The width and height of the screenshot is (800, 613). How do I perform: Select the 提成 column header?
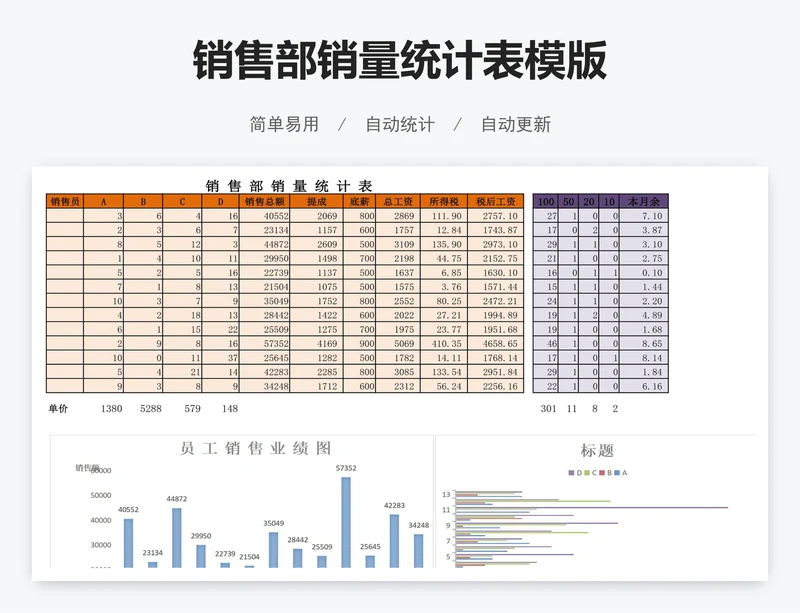click(316, 202)
